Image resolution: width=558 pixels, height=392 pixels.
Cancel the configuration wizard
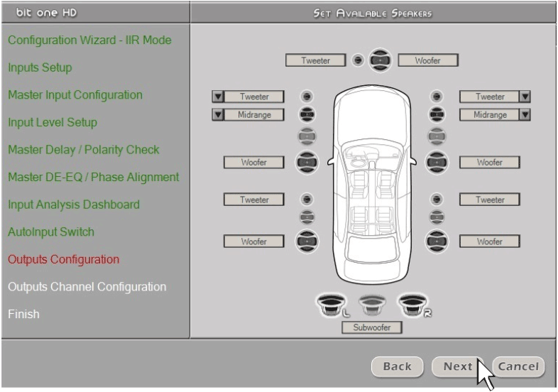(518, 366)
